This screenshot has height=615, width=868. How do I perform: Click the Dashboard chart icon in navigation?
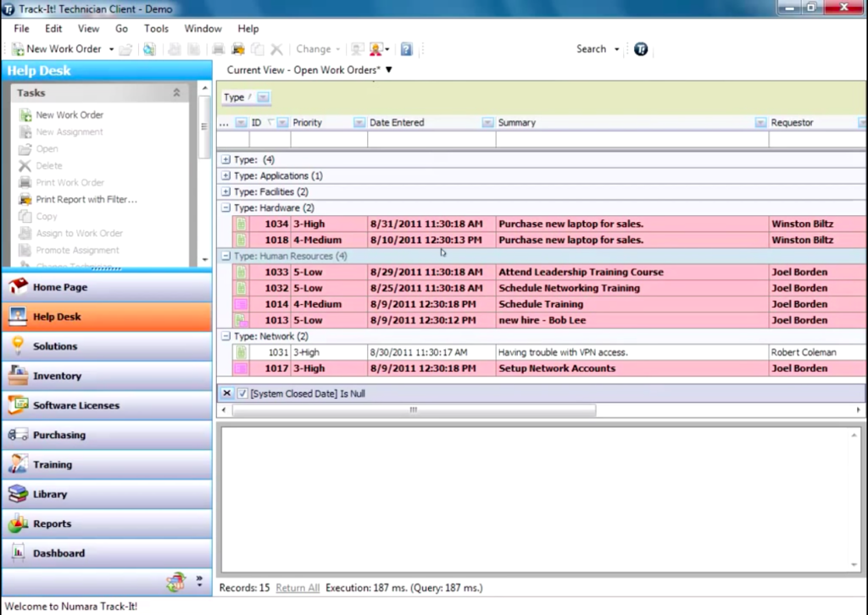click(18, 553)
